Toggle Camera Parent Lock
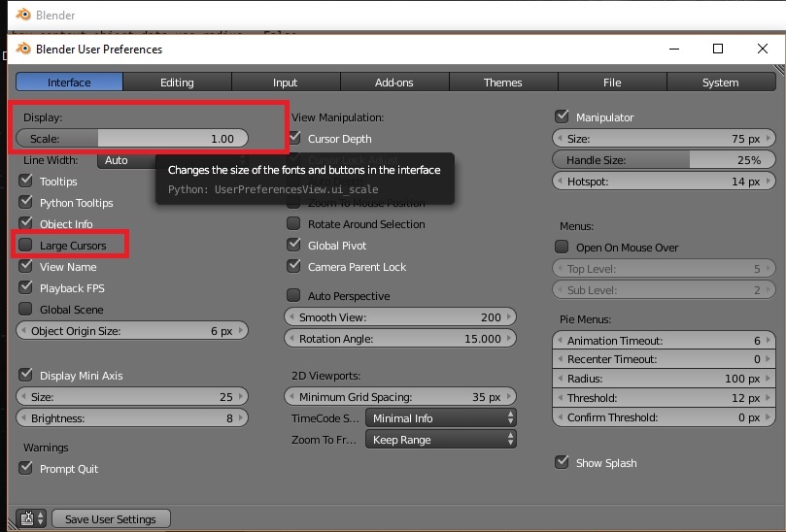The image size is (786, 532). coord(294,266)
